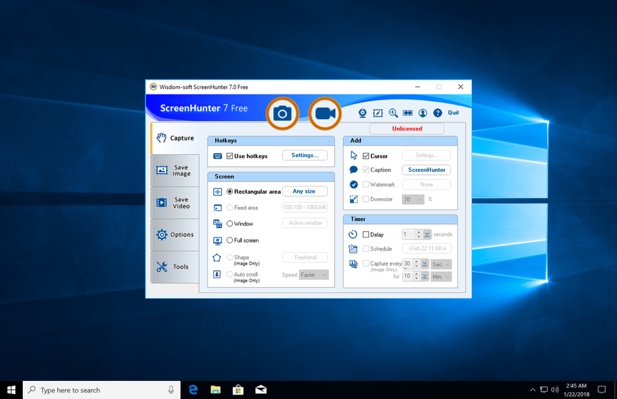Click the ScreenHunter caption button
Screen dimensions: 617x399
coord(427,170)
